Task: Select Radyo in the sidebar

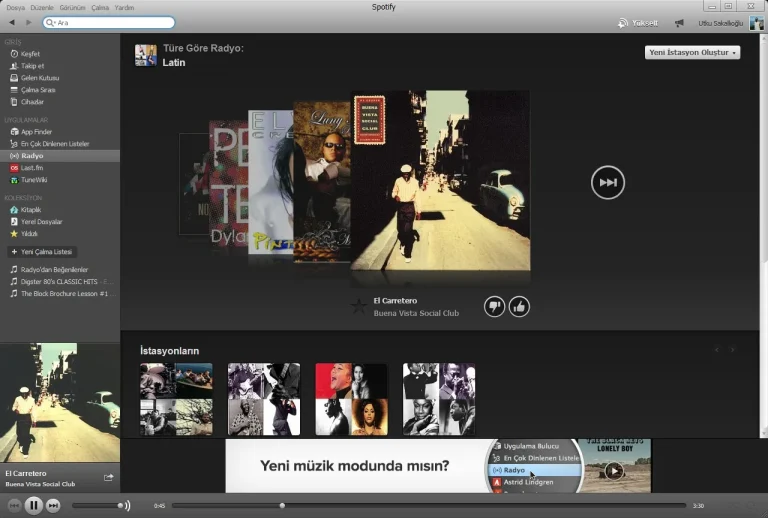Action: [x=60, y=156]
